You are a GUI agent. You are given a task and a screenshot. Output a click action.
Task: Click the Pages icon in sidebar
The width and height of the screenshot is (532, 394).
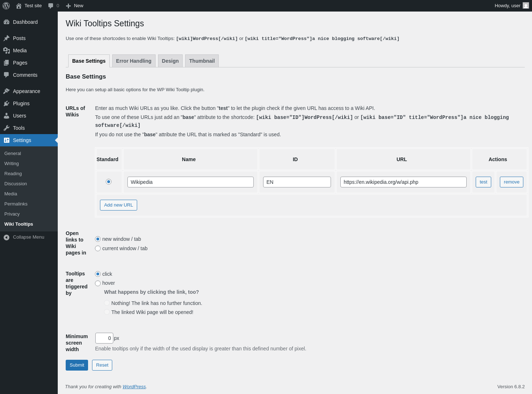[6, 63]
